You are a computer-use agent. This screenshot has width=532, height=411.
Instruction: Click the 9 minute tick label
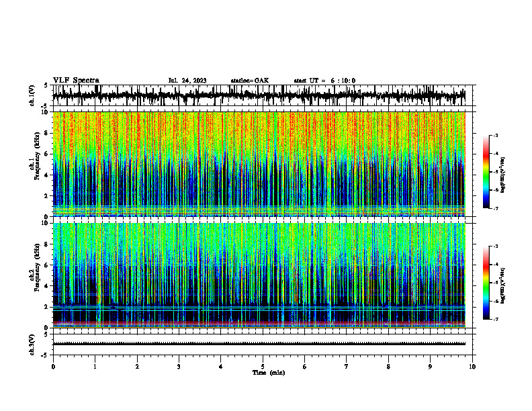pos(430,367)
